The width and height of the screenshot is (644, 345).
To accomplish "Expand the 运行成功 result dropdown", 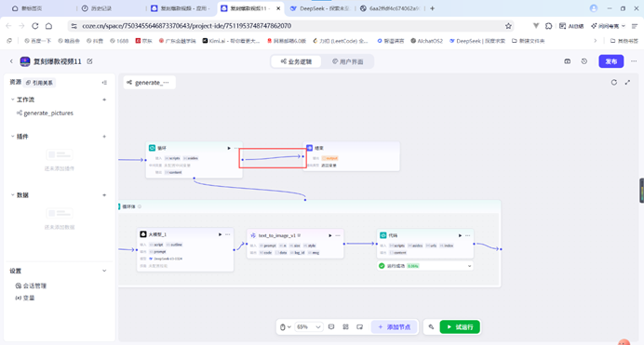I will pyautogui.click(x=469, y=266).
